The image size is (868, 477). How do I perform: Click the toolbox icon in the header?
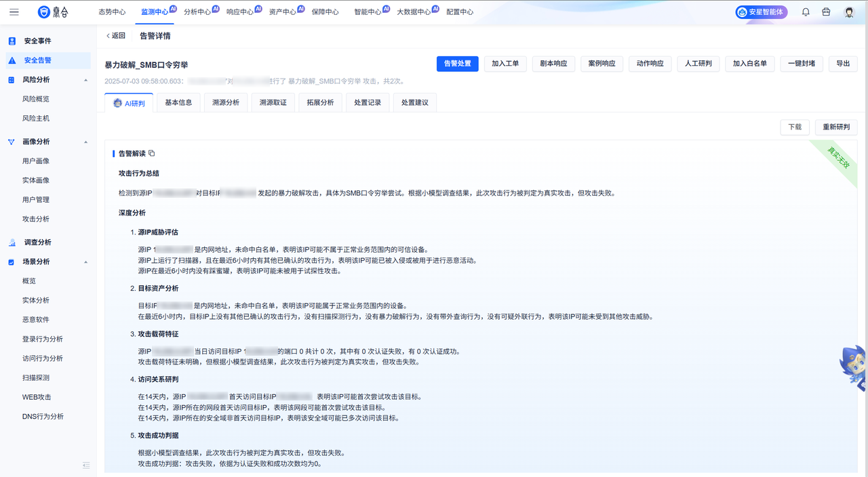click(x=825, y=11)
